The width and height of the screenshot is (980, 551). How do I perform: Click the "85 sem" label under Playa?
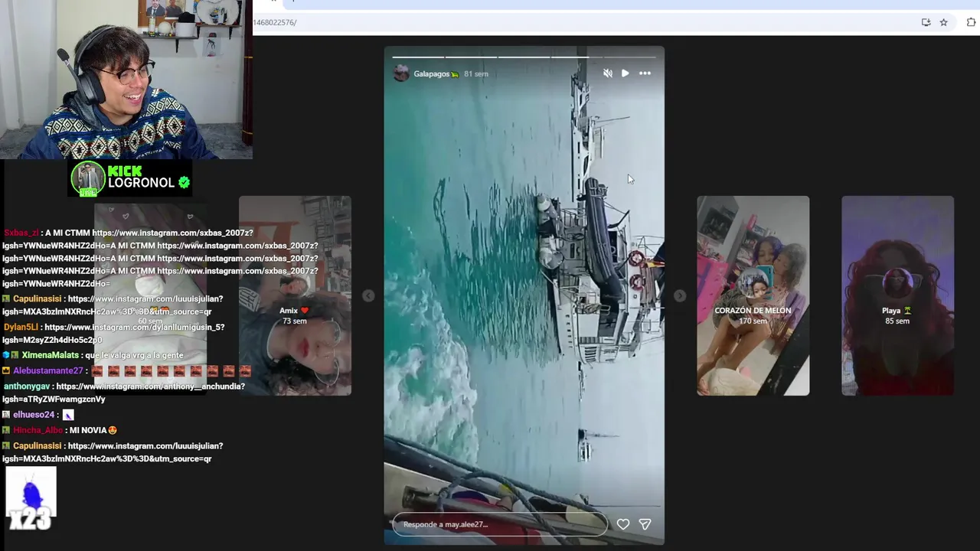point(897,321)
